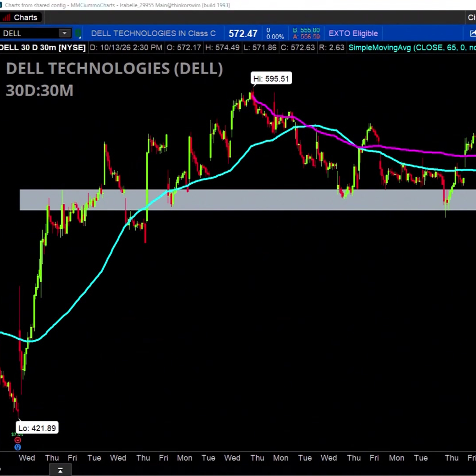Select 'EXTO Eligible' label

point(353,33)
